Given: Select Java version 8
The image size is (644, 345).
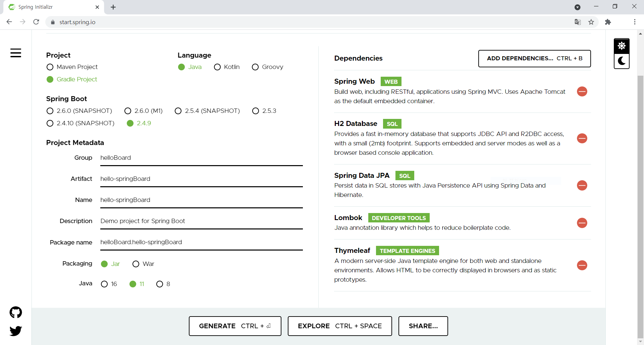Looking at the screenshot, I should [x=163, y=284].
